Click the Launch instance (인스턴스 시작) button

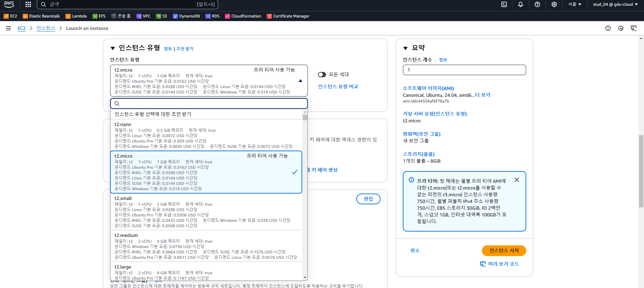pyautogui.click(x=504, y=251)
